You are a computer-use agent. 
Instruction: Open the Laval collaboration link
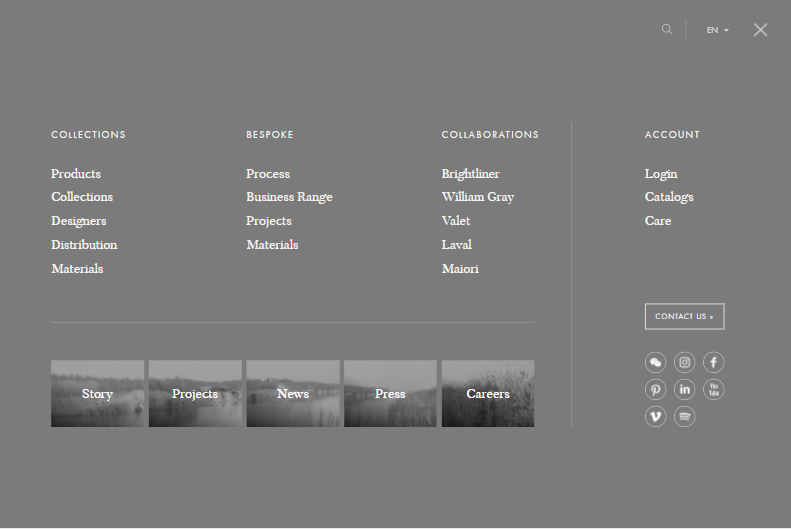click(457, 245)
